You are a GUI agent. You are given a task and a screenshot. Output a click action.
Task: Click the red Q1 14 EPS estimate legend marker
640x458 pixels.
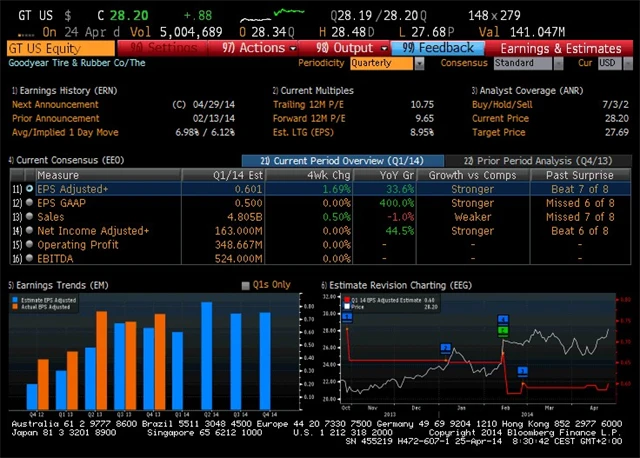coord(345,299)
